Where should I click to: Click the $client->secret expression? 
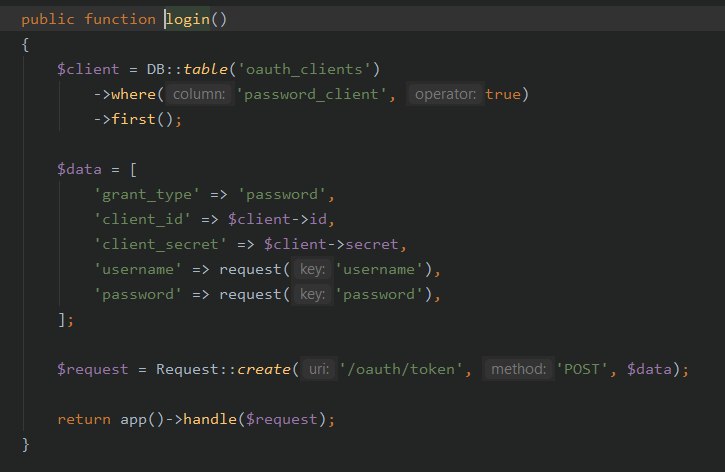pos(331,244)
